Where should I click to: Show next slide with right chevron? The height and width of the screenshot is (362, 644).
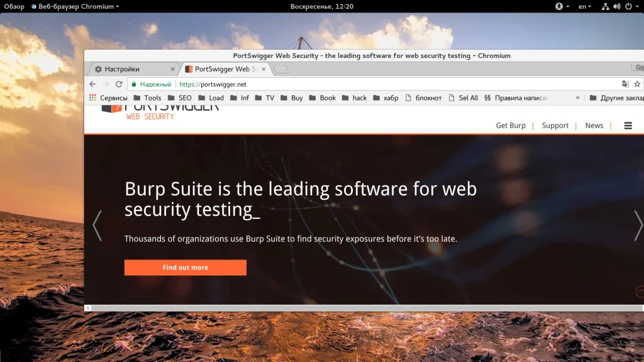[638, 226]
